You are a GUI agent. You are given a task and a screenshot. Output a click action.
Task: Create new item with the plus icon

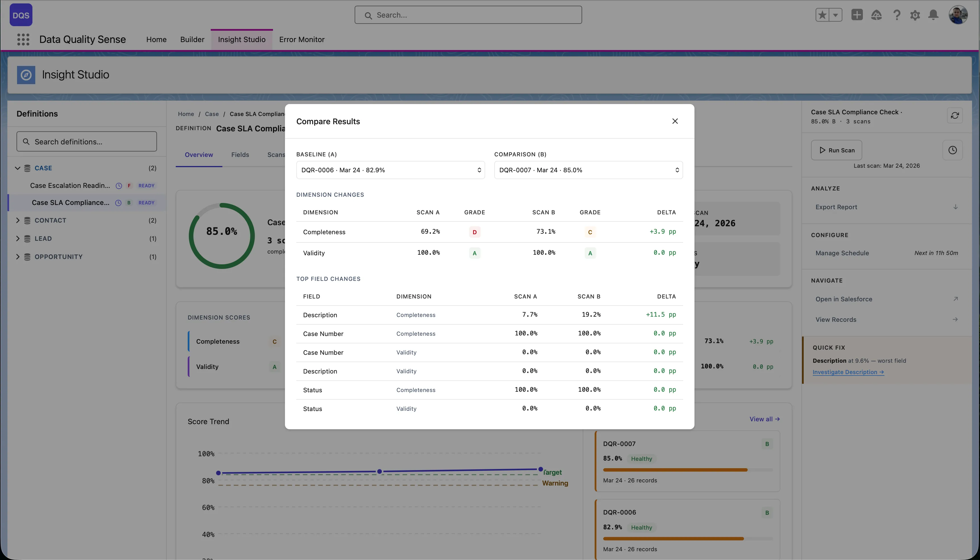tap(857, 14)
